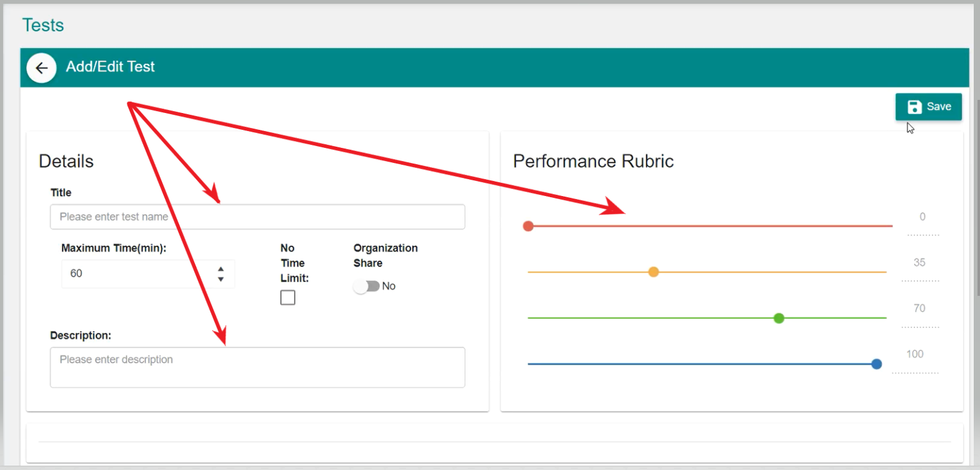Focus the Maximum Time value field
Viewport: 980px width, 470px height.
pyautogui.click(x=137, y=273)
